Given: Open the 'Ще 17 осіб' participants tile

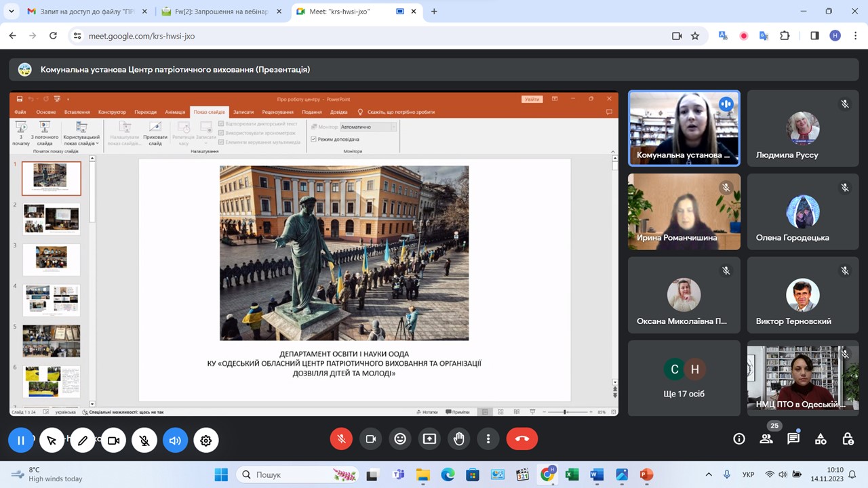Looking at the screenshot, I should tap(684, 378).
